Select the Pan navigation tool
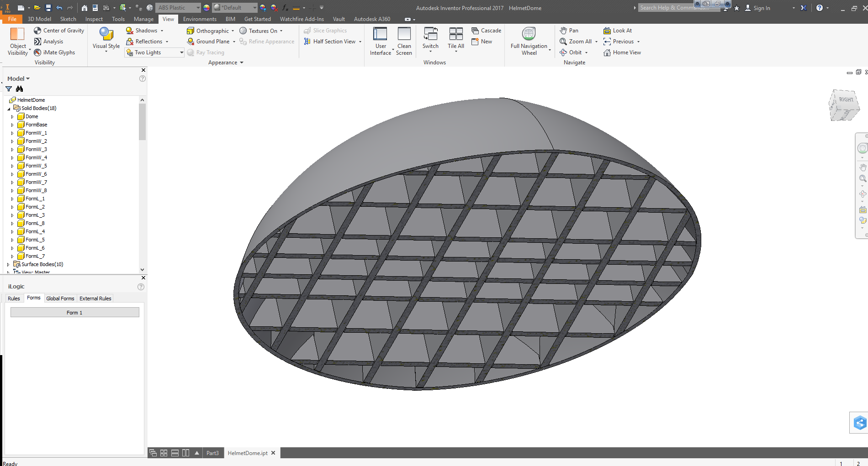This screenshot has width=868, height=466. click(569, 31)
